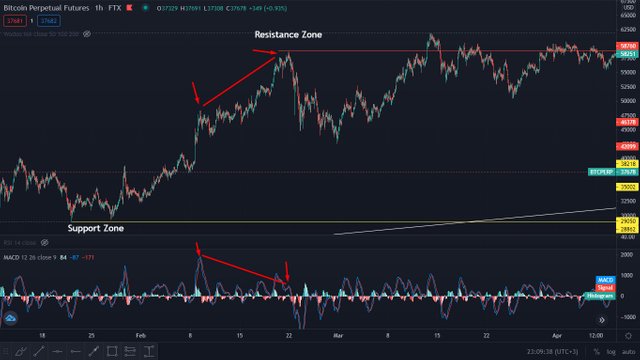
Task: Open the Fibonacci retracement tool
Action: coord(130,351)
